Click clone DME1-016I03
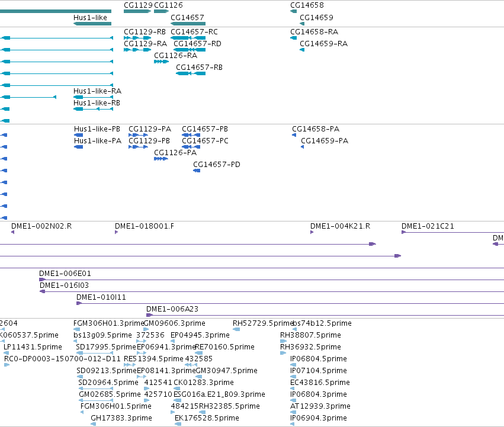Image resolution: width=504 pixels, height=427 pixels. coord(272,291)
